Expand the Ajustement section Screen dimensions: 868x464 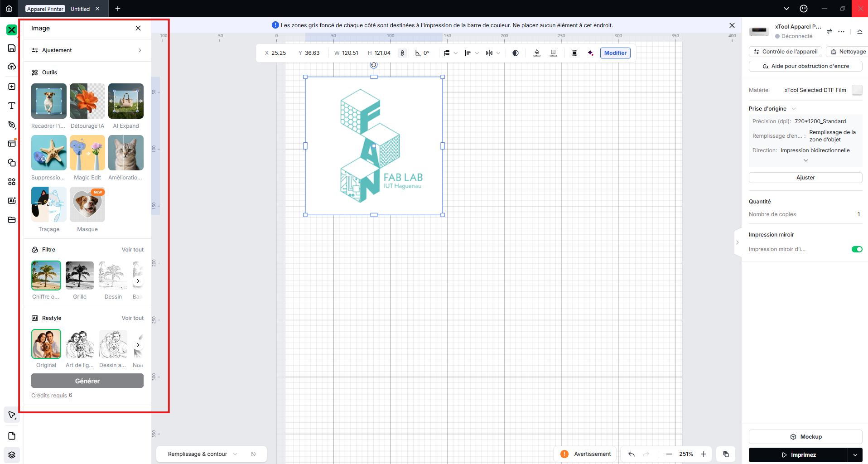[x=87, y=50]
